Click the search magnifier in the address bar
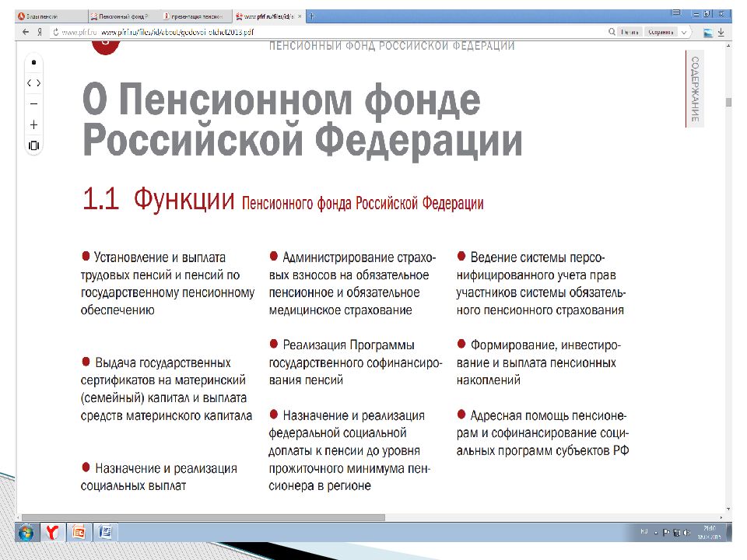Image resolution: width=747 pixels, height=560 pixels. coord(612,32)
